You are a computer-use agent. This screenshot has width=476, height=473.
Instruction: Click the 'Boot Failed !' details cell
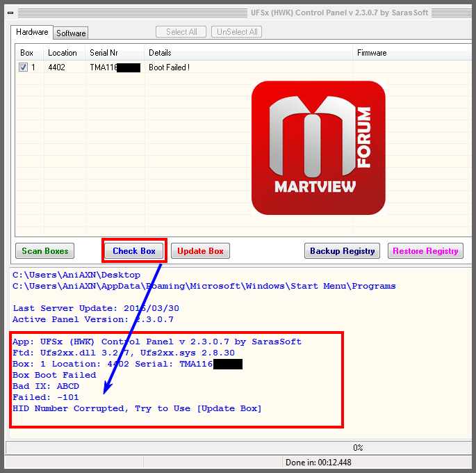coord(169,67)
